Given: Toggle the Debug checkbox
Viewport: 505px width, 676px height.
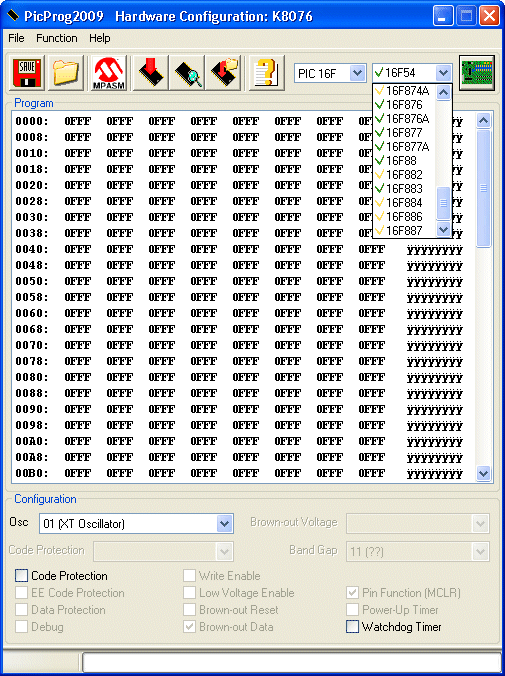Looking at the screenshot, I should [x=21, y=627].
